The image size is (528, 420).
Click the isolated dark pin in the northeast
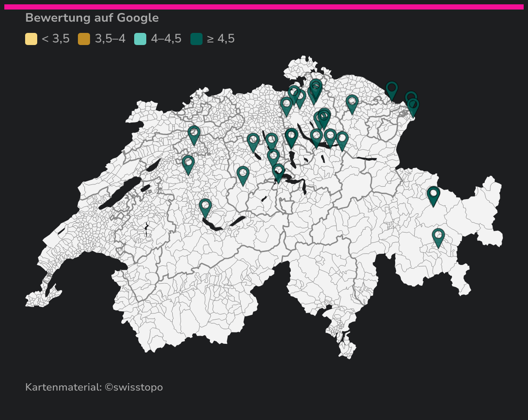point(392,89)
